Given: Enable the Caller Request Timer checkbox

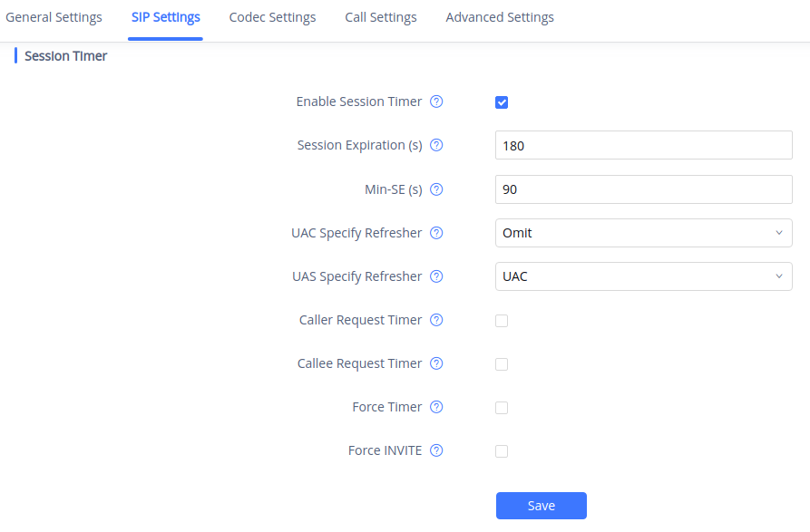Looking at the screenshot, I should [502, 321].
